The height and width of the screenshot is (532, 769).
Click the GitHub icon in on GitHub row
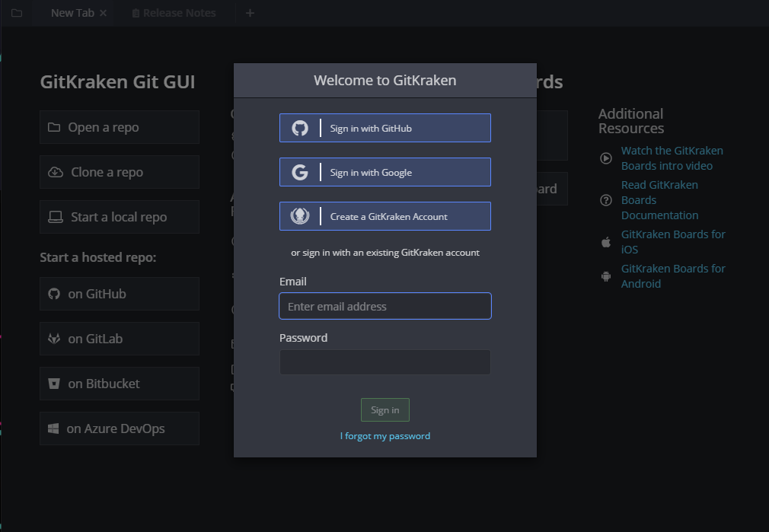[54, 294]
